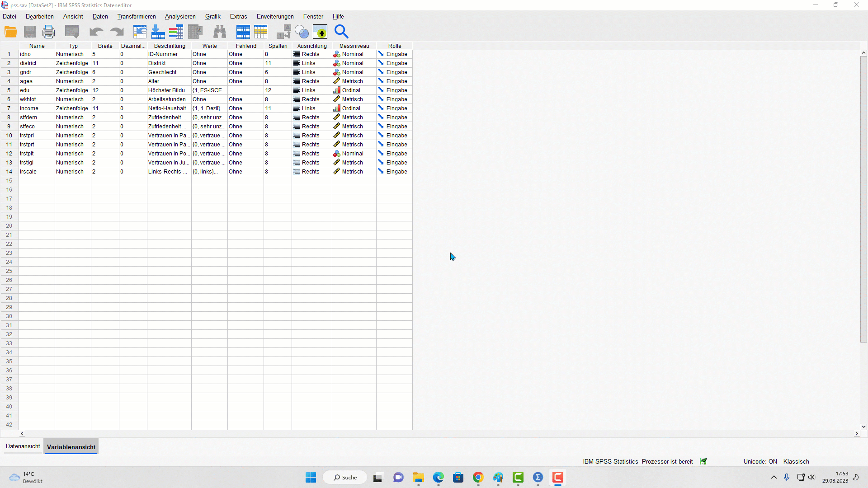Click the taskbar Suche search box
This screenshot has width=868, height=488.
pos(345,478)
